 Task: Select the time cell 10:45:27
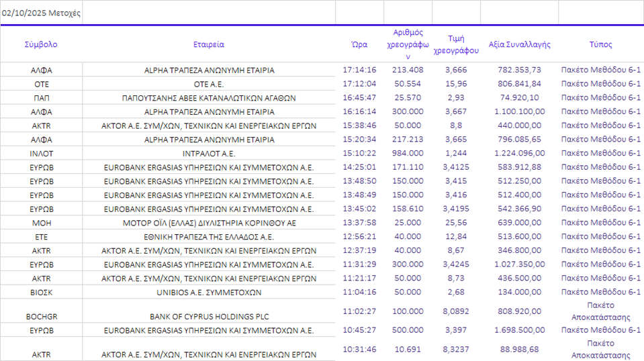point(359,330)
